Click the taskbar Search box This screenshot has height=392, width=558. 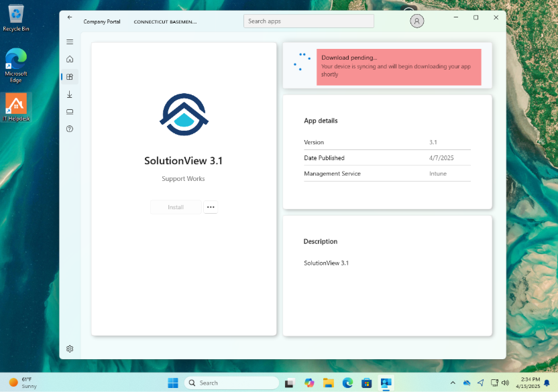click(231, 383)
